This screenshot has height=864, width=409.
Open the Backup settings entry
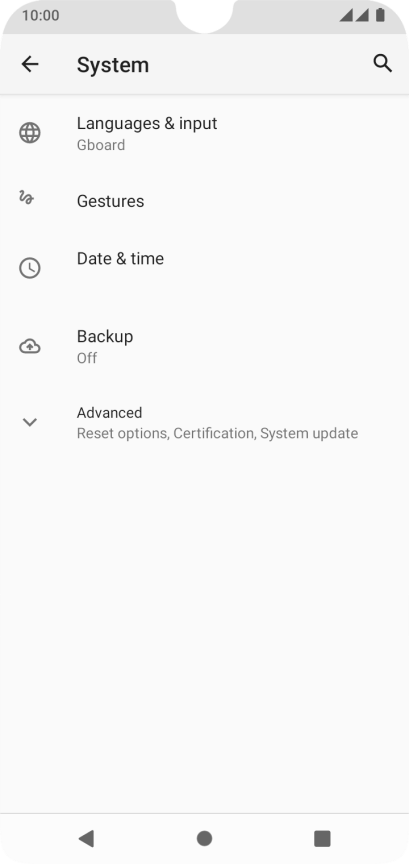coord(204,347)
